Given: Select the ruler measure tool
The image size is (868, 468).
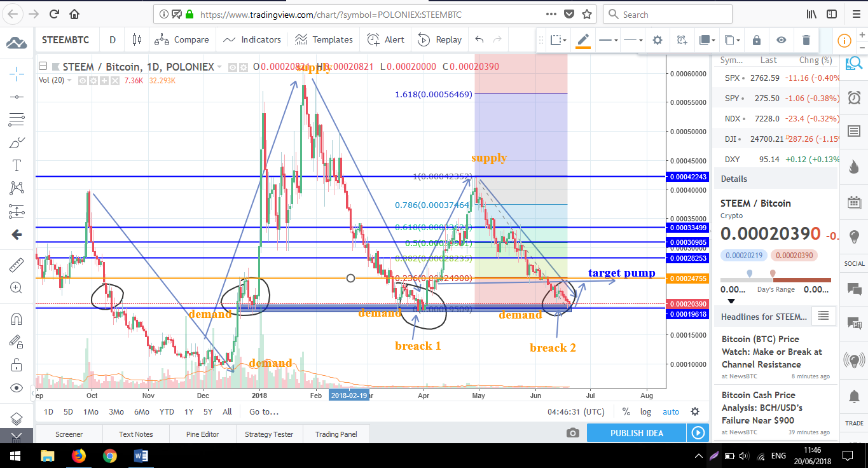Looking at the screenshot, I should pyautogui.click(x=17, y=265).
